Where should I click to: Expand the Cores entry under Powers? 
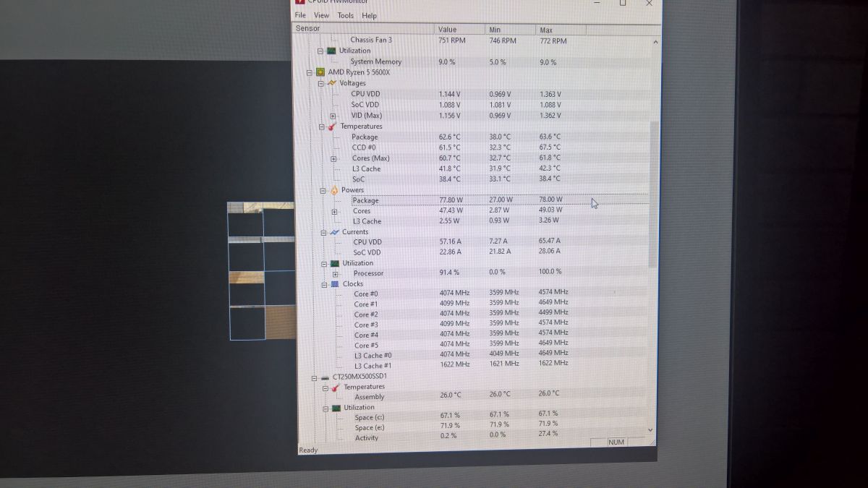click(334, 212)
